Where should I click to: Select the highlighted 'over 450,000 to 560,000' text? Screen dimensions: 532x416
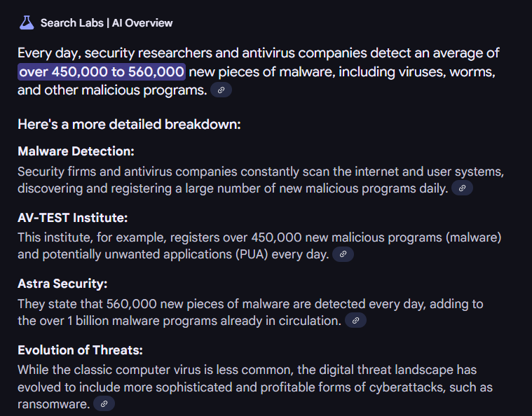(102, 72)
